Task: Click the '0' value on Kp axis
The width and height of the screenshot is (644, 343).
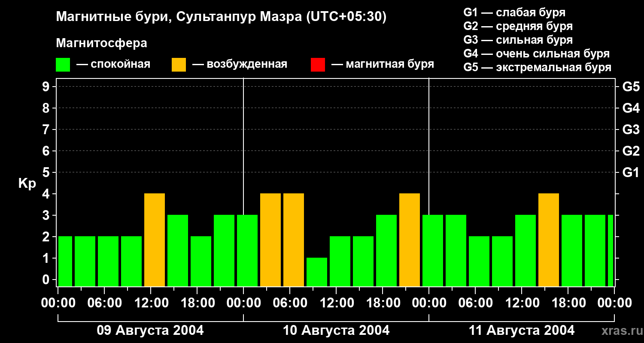Action: tap(47, 280)
